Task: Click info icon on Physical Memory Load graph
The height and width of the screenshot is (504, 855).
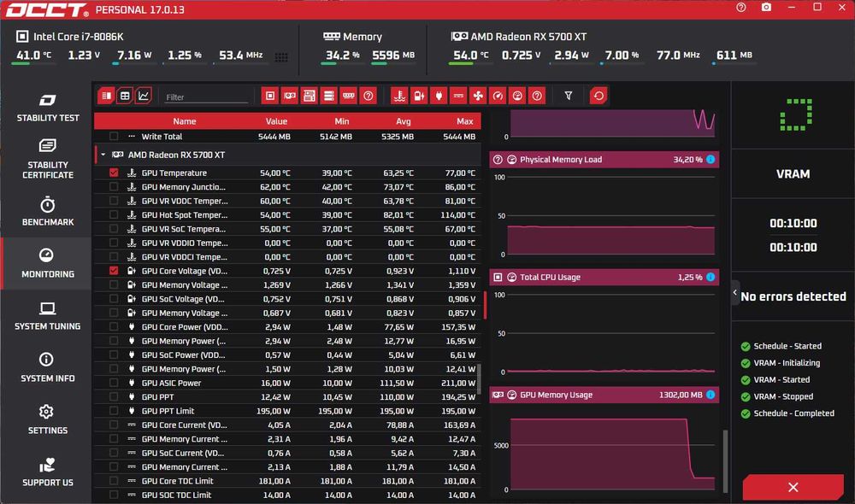Action: (x=711, y=160)
